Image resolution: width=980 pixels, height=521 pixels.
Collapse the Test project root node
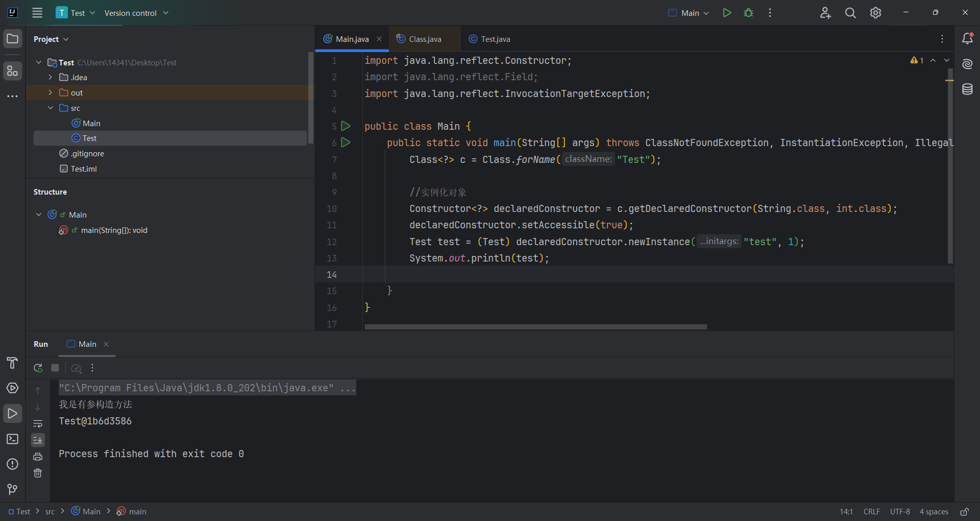coord(39,62)
